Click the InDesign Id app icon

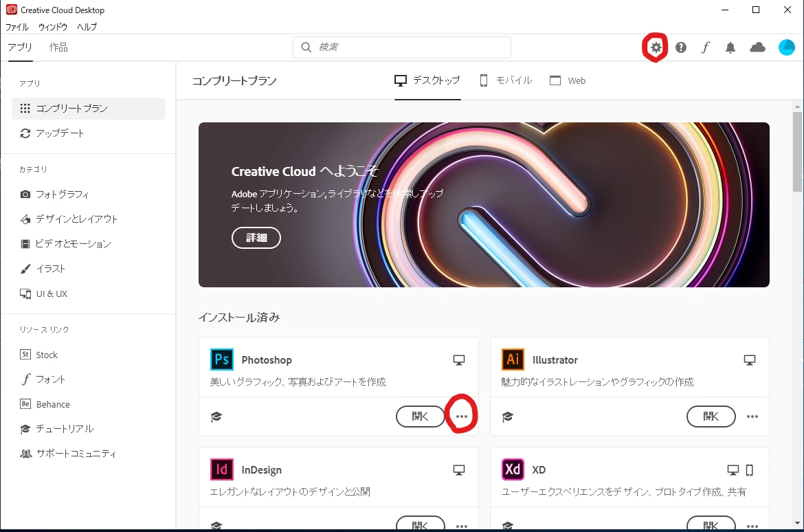click(x=221, y=469)
